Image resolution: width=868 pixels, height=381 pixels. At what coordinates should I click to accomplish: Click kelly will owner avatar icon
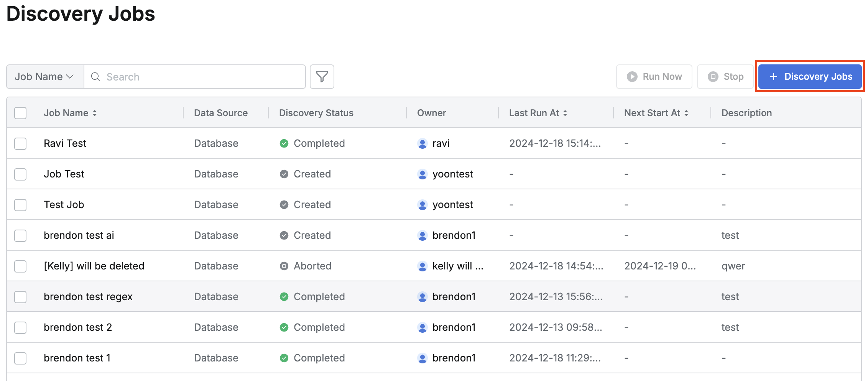pyautogui.click(x=422, y=266)
